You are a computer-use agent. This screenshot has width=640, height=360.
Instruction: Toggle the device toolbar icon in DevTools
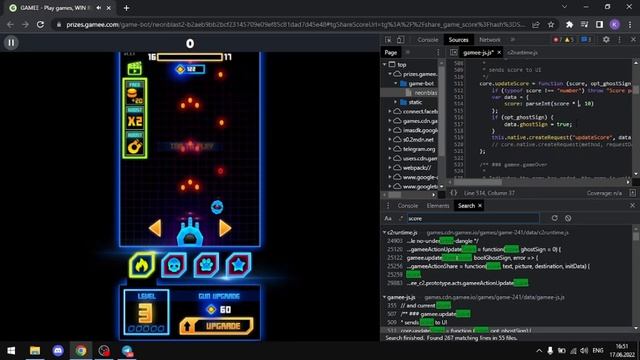[x=400, y=40]
